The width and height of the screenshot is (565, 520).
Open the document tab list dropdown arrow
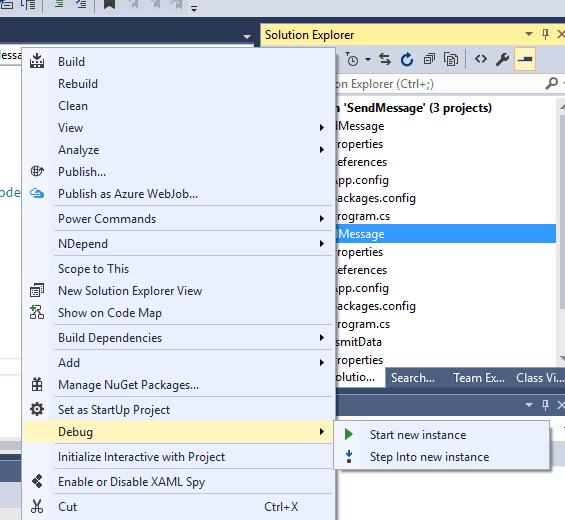coord(247,37)
